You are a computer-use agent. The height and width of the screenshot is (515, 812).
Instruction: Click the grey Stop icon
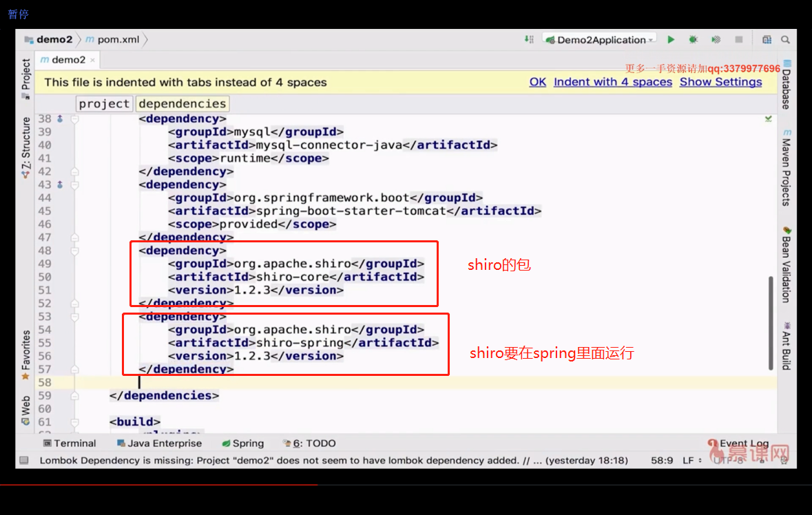click(x=738, y=39)
